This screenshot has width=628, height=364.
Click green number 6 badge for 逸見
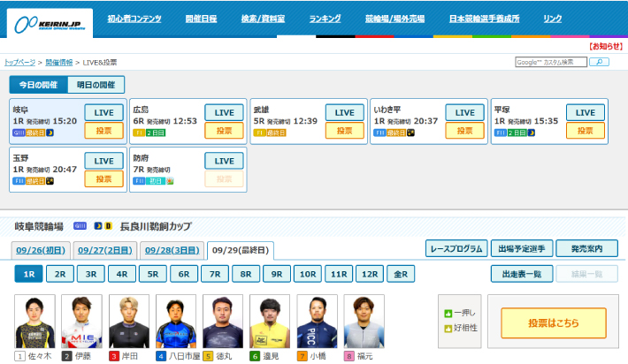[255, 356]
